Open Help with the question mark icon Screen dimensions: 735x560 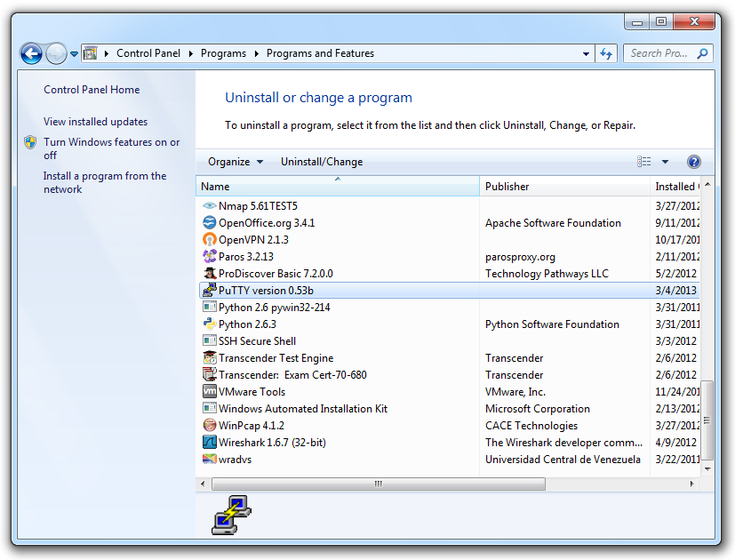click(694, 162)
